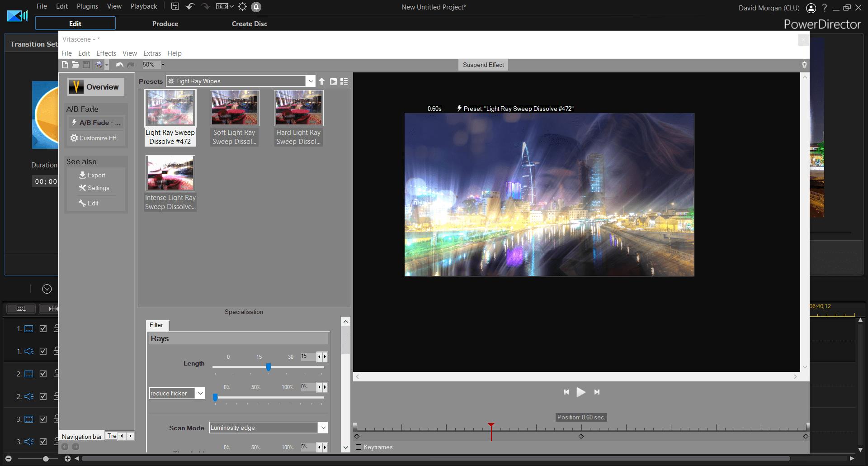Screen dimensions: 868x466
Task: Open the PowerDirector Playback menu
Action: (x=144, y=6)
